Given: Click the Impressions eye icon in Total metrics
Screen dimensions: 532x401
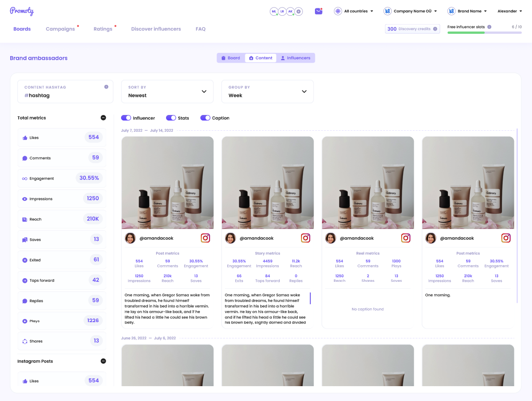Looking at the screenshot, I should (x=25, y=199).
